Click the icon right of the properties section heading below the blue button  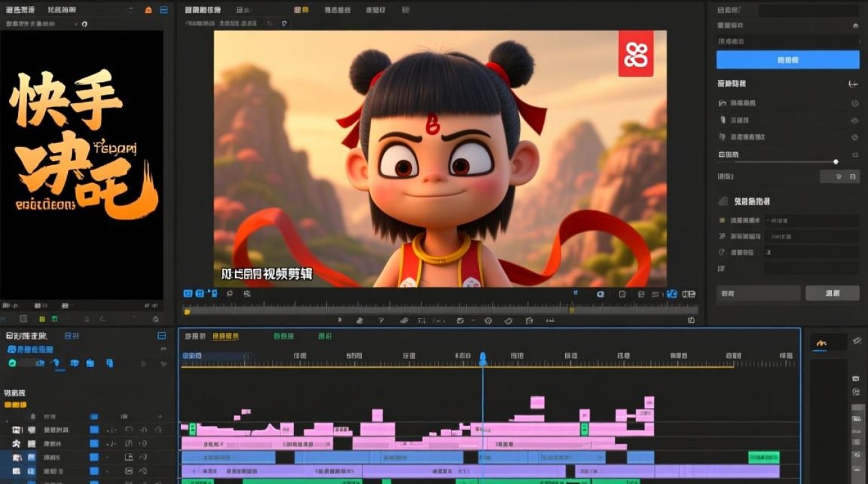coord(852,84)
